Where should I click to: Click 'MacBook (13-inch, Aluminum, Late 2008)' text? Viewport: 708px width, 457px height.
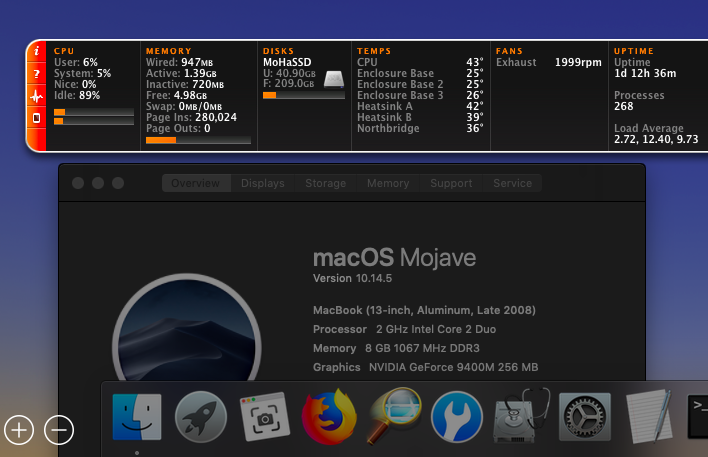click(424, 310)
